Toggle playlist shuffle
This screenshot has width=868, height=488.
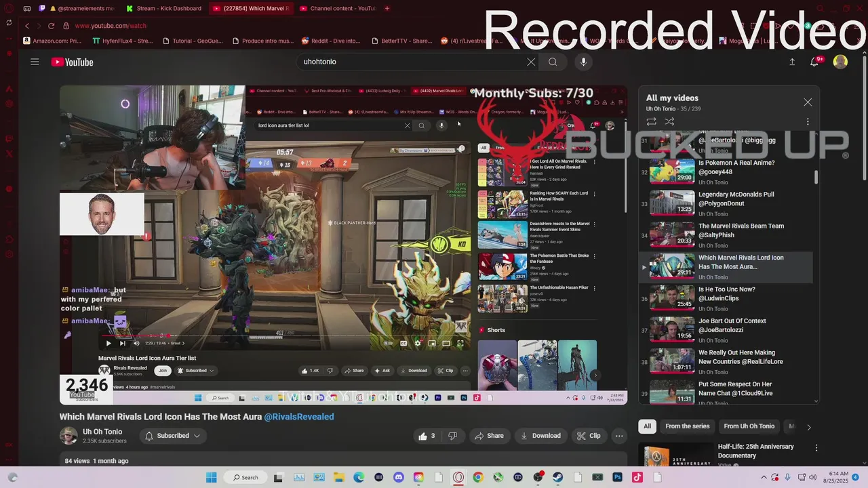(669, 122)
